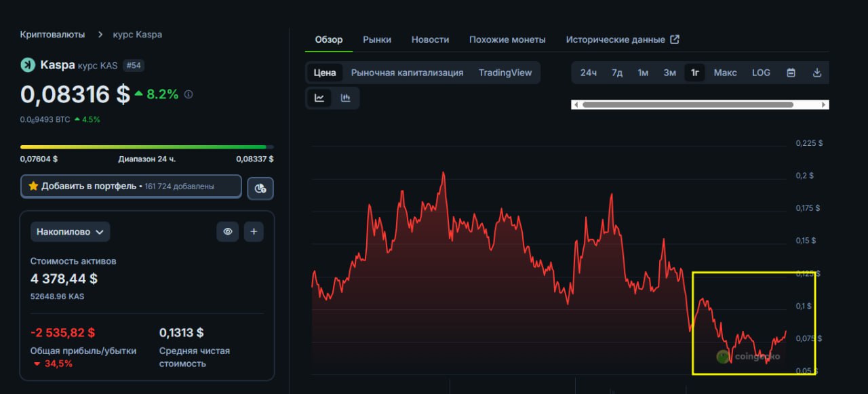
Task: Open external link icon by Исторические данные
Action: 675,39
